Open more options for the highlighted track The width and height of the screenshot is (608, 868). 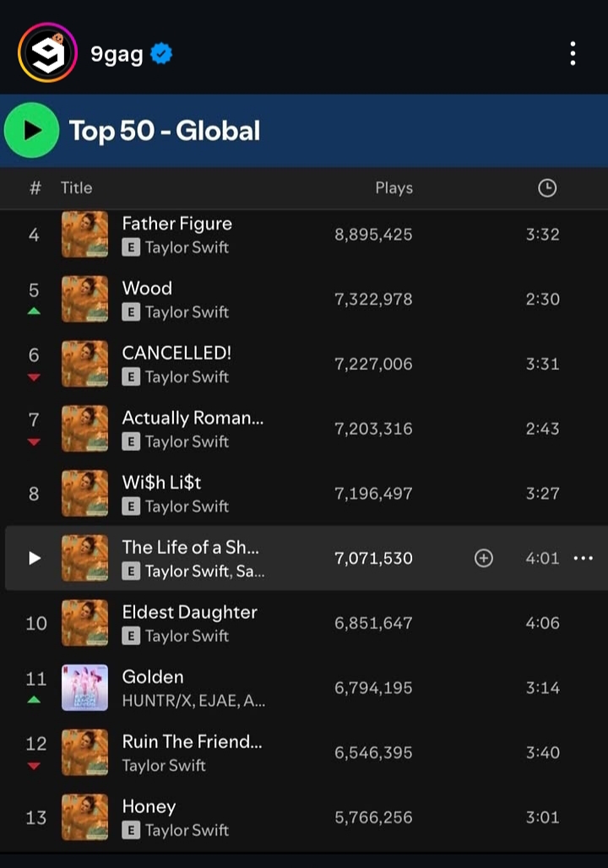pyautogui.click(x=584, y=558)
